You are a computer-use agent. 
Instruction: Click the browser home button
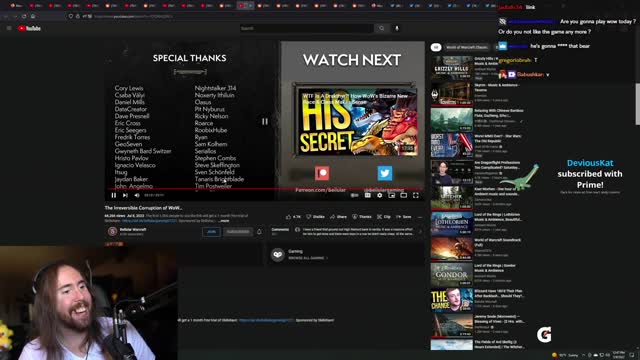[x=33, y=16]
